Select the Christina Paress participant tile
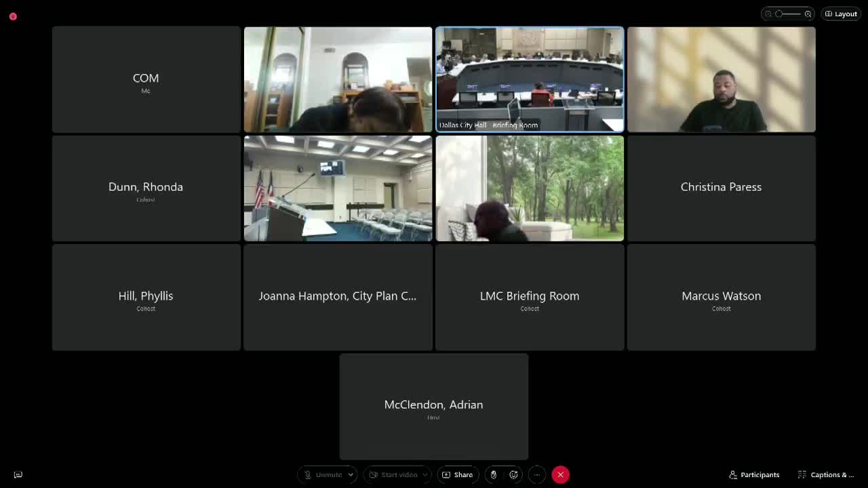The height and width of the screenshot is (488, 868). click(x=721, y=188)
